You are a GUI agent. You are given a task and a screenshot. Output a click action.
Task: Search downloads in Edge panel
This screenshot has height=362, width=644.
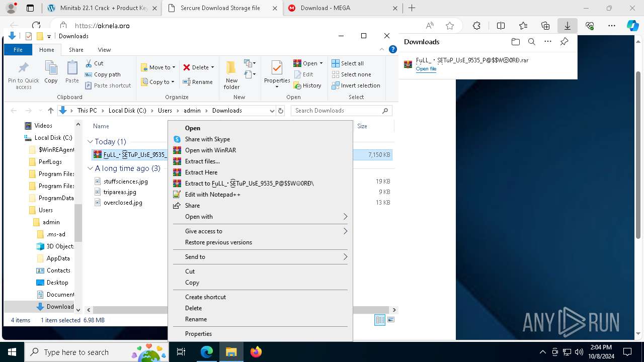click(x=531, y=42)
